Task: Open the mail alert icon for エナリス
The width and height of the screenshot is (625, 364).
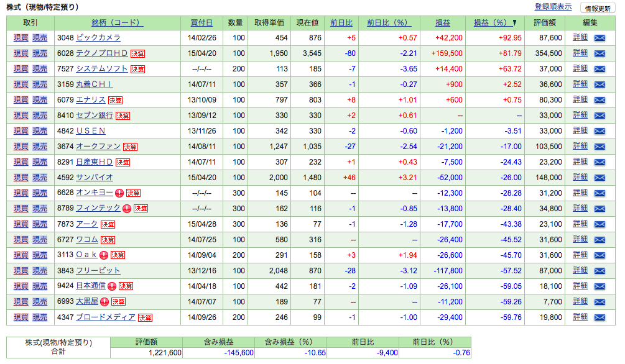Action: pyautogui.click(x=600, y=100)
